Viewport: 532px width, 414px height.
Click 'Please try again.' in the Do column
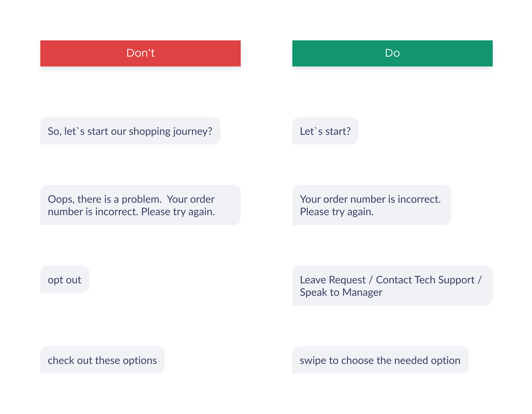337,212
